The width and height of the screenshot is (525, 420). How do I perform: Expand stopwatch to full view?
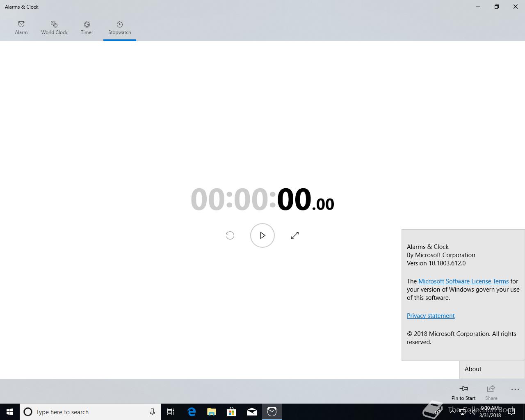click(x=295, y=235)
